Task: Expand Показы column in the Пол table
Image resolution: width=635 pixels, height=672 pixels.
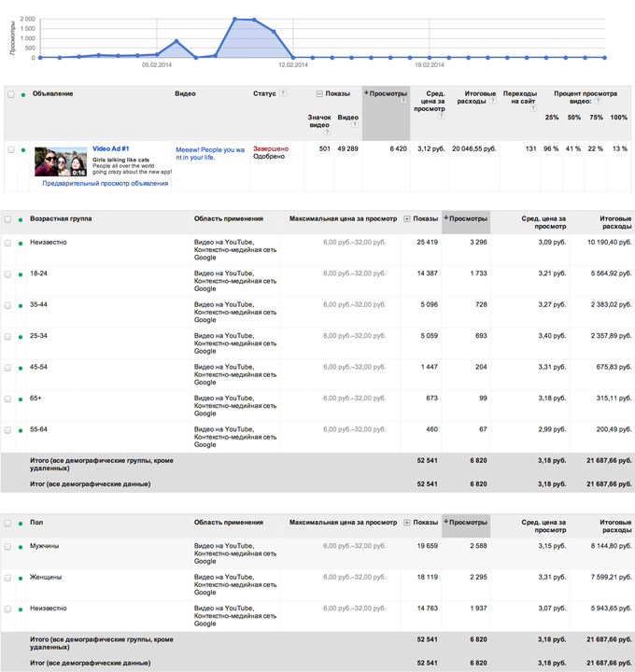Action: point(407,523)
